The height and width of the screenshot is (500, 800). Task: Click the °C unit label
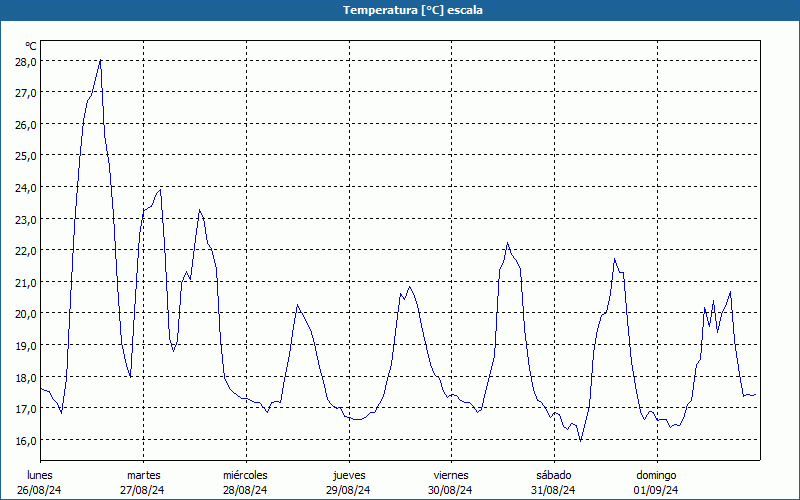pyautogui.click(x=31, y=46)
